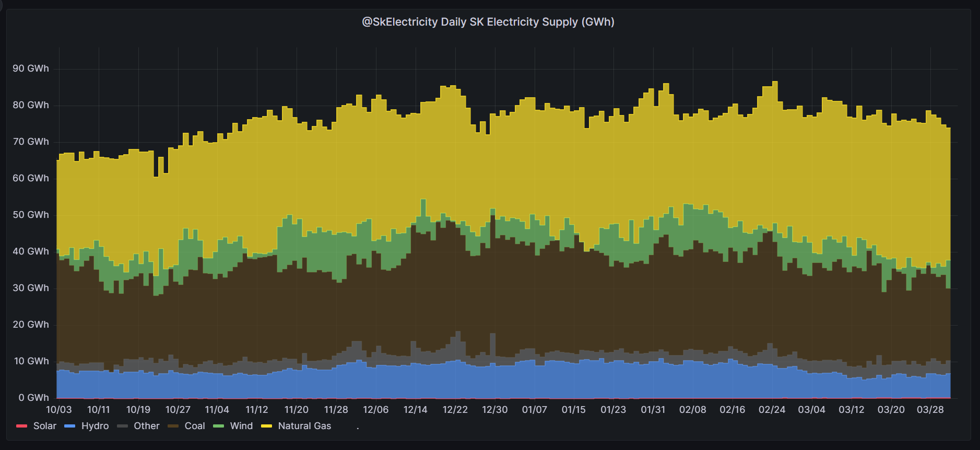Click the 90 GWh y-axis label
Image resolution: width=980 pixels, height=450 pixels.
coord(31,68)
